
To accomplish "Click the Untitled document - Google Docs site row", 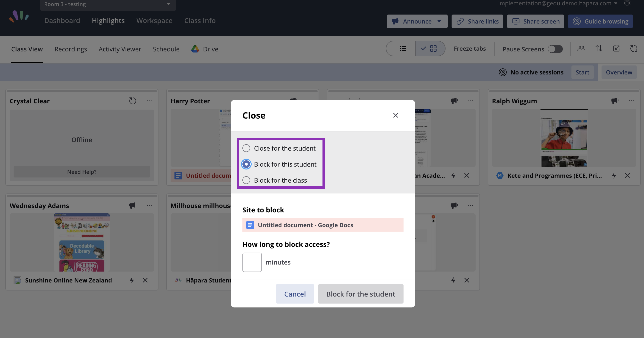I will 323,225.
